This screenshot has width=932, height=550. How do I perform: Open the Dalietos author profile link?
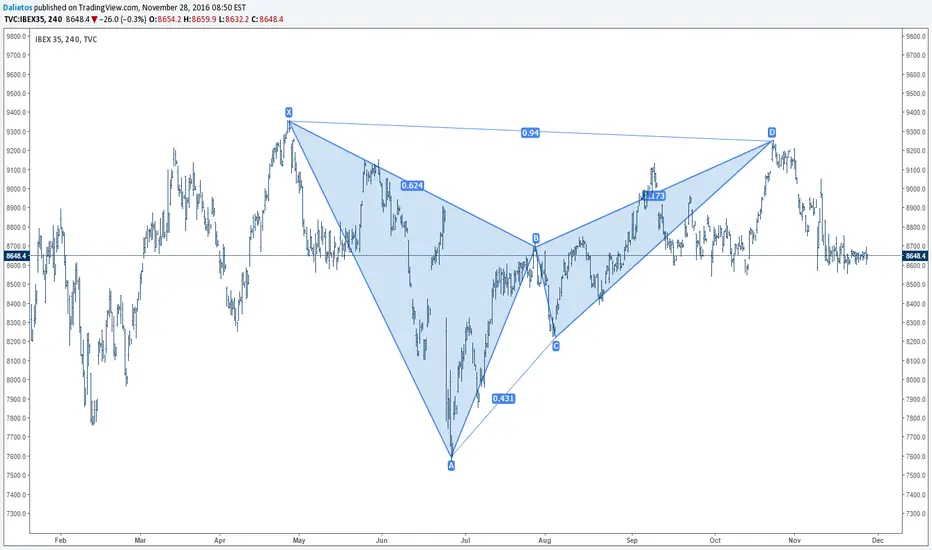pyautogui.click(x=17, y=8)
